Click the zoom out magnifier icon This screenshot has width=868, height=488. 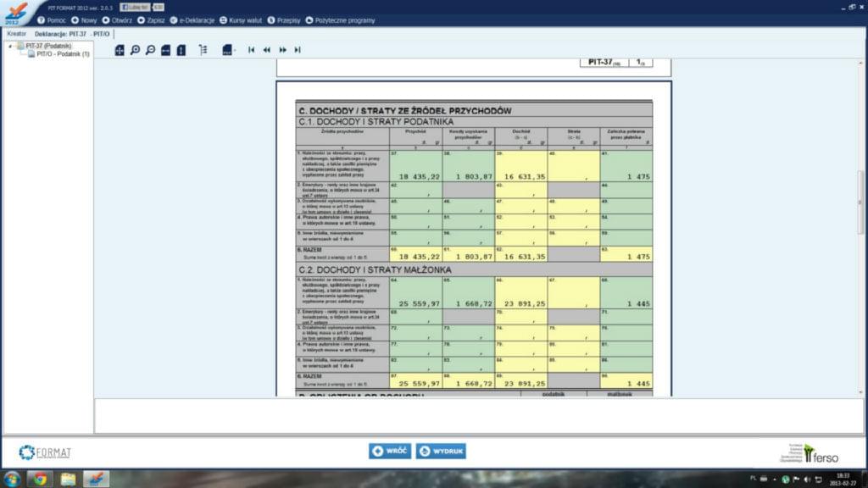(x=150, y=50)
